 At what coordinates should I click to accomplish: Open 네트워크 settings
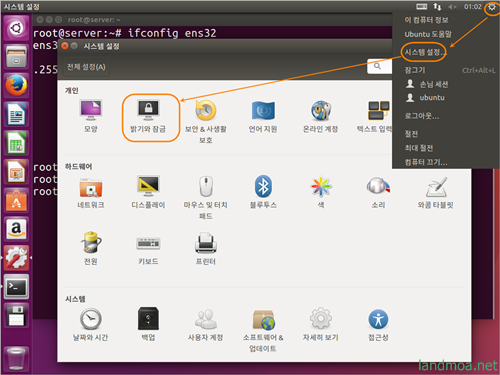coord(91,192)
